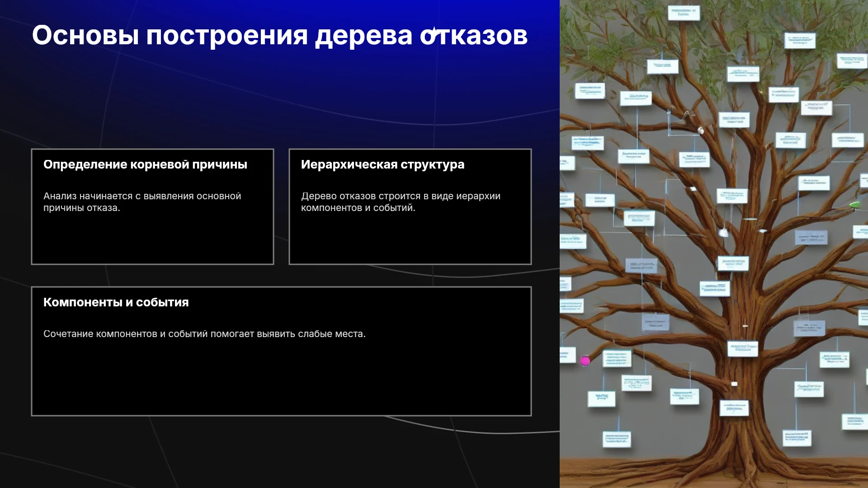This screenshot has height=488, width=868.
Task: Select the topmost label card on the tree
Action: coord(684,13)
